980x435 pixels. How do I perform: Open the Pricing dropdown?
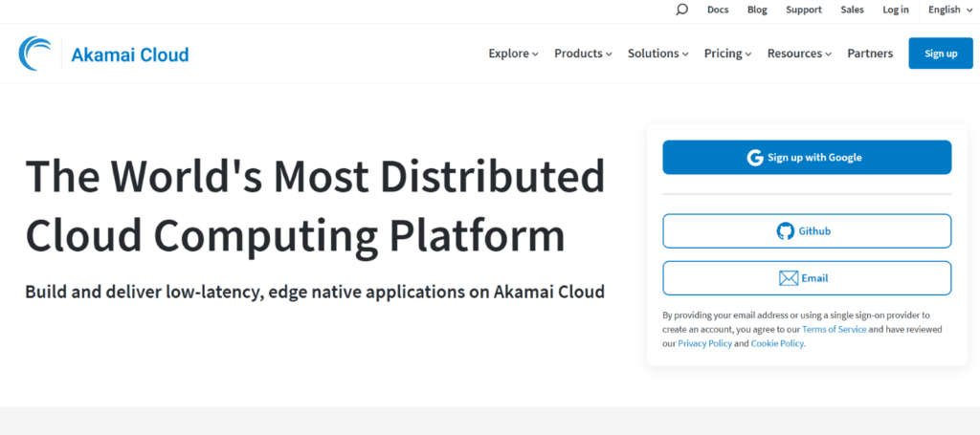727,54
